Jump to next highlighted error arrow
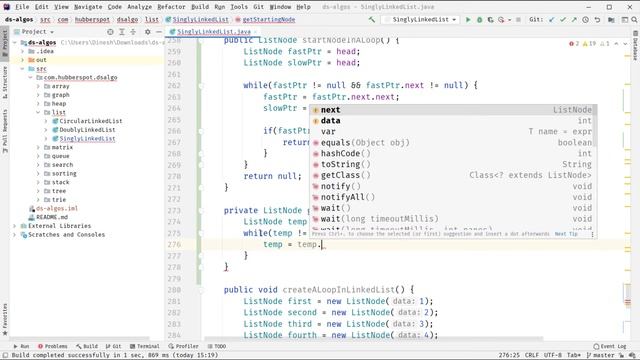The width and height of the screenshot is (640, 360). [x=625, y=43]
